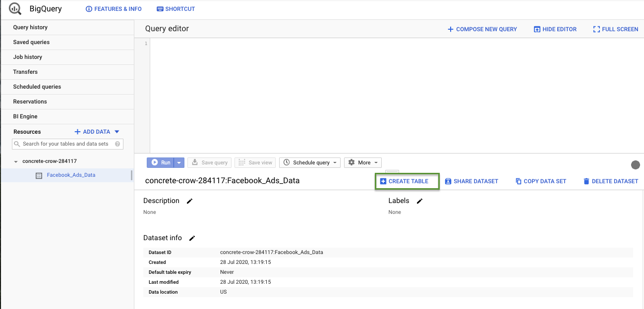Select the Facebook_Ads_Data dataset

point(71,175)
